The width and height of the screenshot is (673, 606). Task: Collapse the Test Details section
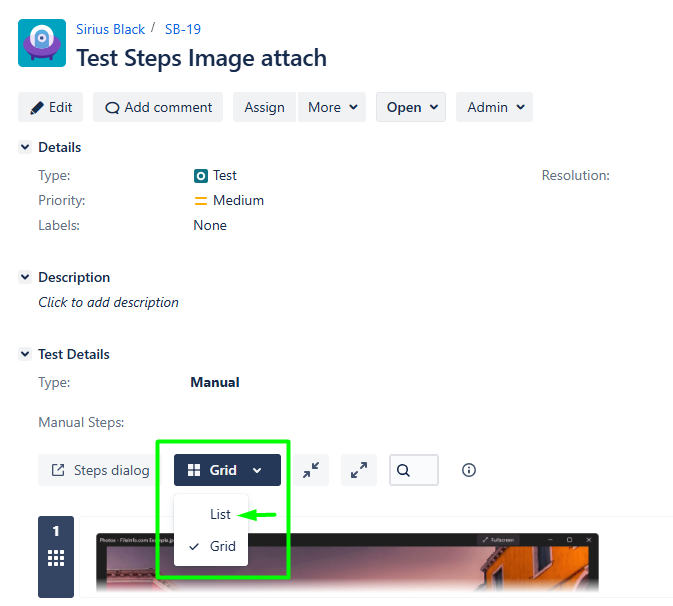tap(26, 354)
